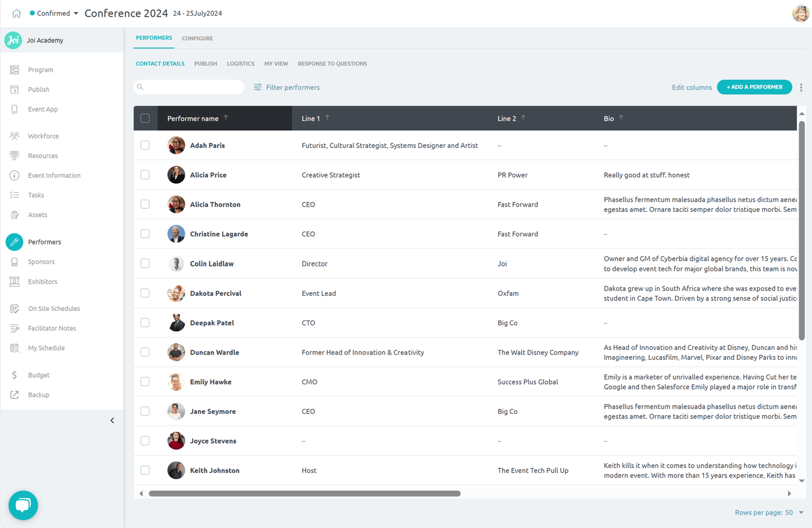
Task: Open the three-dot more options menu
Action: click(x=801, y=87)
